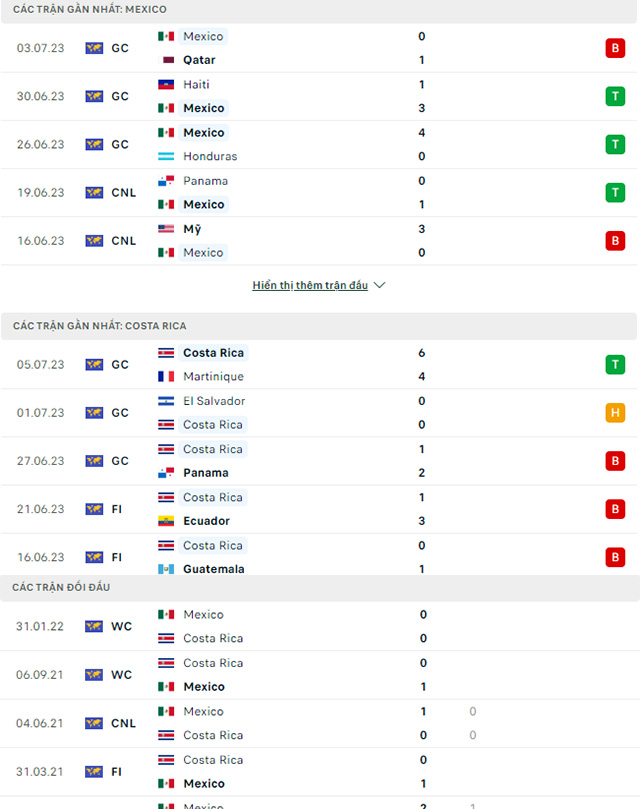640x809 pixels.
Task: Select the 'Các trận đối đầu' header
Action: (x=62, y=587)
